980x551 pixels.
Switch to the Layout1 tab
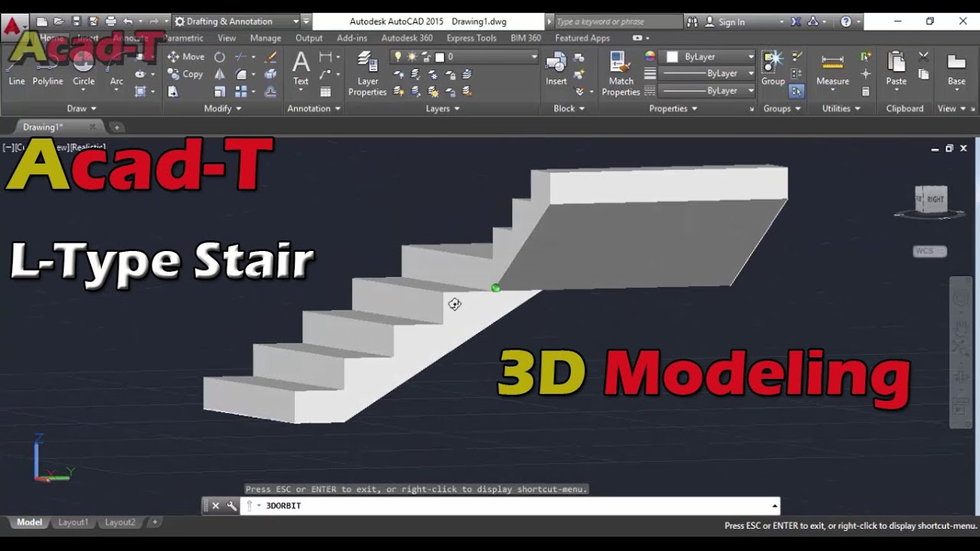click(73, 522)
